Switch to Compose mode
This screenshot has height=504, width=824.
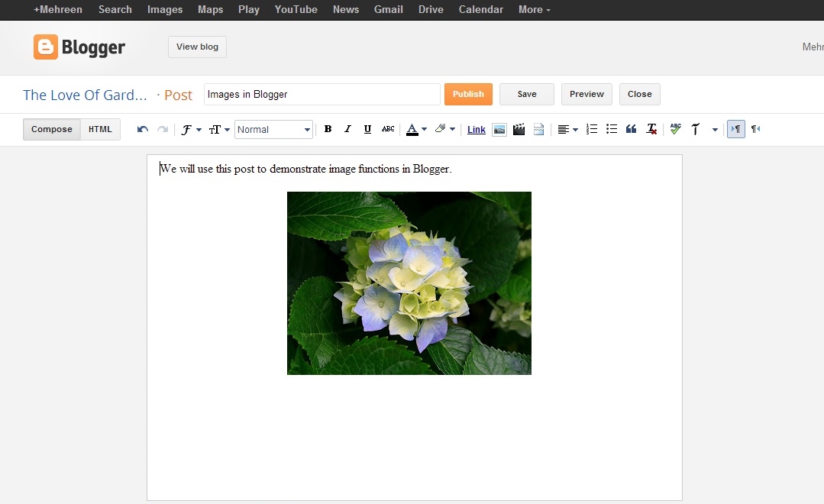51,129
